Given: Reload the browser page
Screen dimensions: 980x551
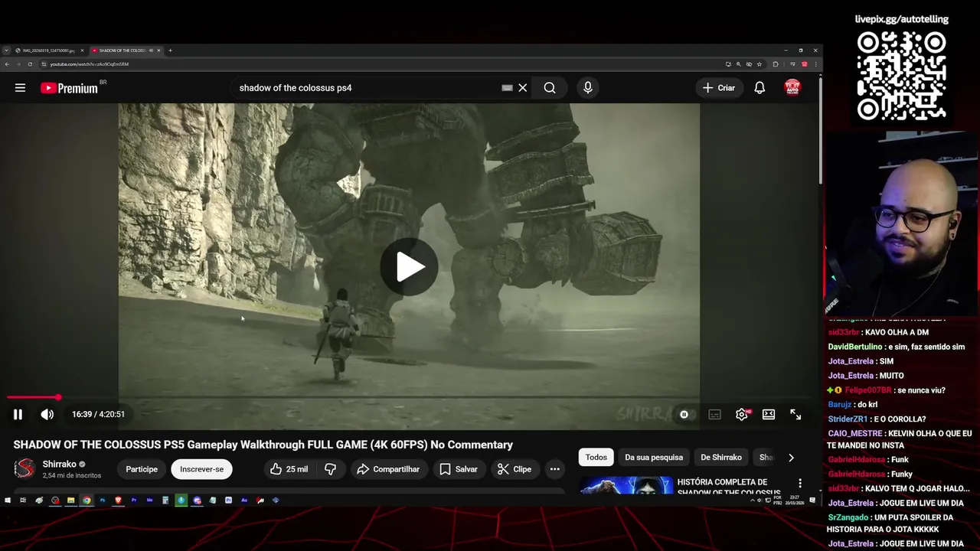Looking at the screenshot, I should (x=30, y=64).
